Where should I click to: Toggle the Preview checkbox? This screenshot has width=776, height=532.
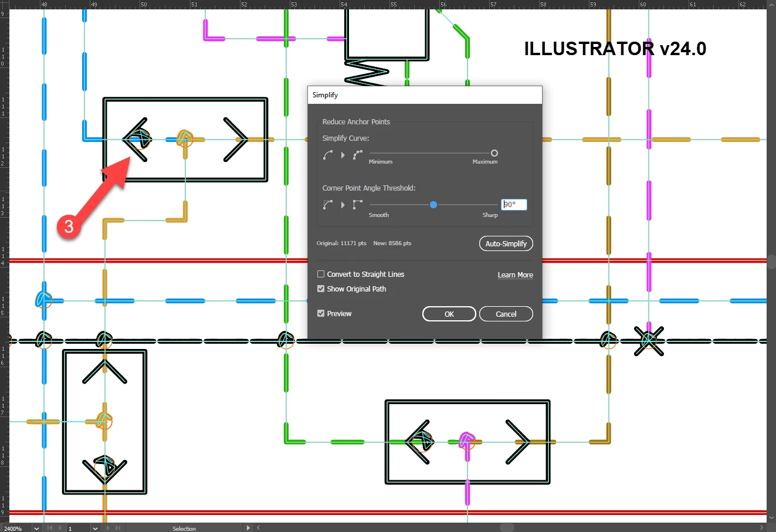click(321, 313)
